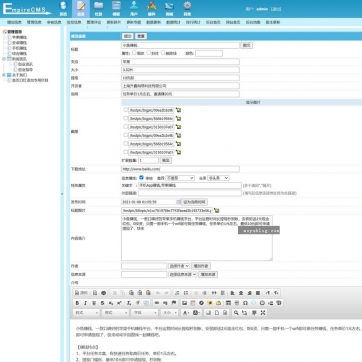Tick the checkbox of the last screenshot path row

click(x=126, y=152)
